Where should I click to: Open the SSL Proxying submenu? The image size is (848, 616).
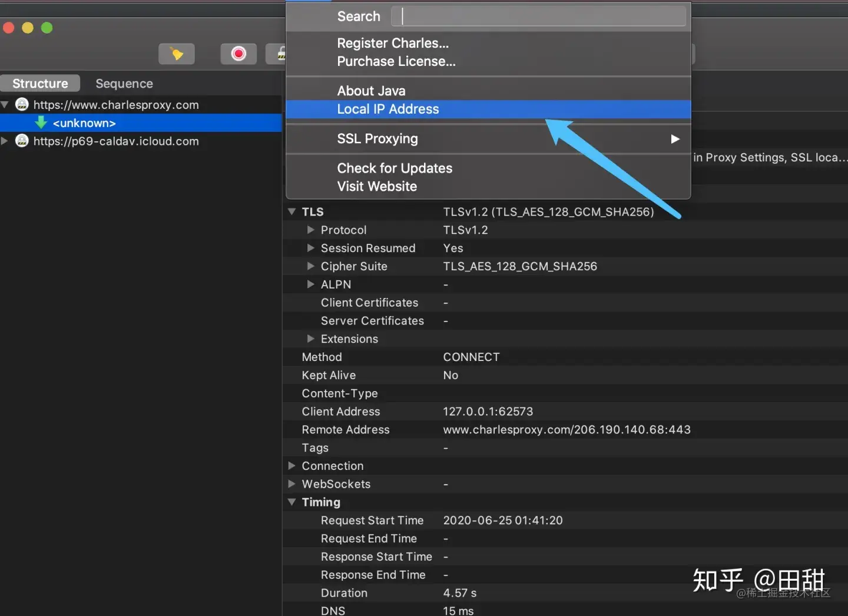tap(488, 138)
